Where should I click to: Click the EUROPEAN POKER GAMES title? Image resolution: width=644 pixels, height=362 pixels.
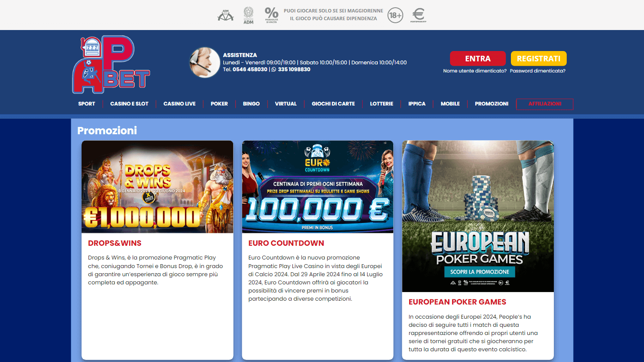coord(457,302)
